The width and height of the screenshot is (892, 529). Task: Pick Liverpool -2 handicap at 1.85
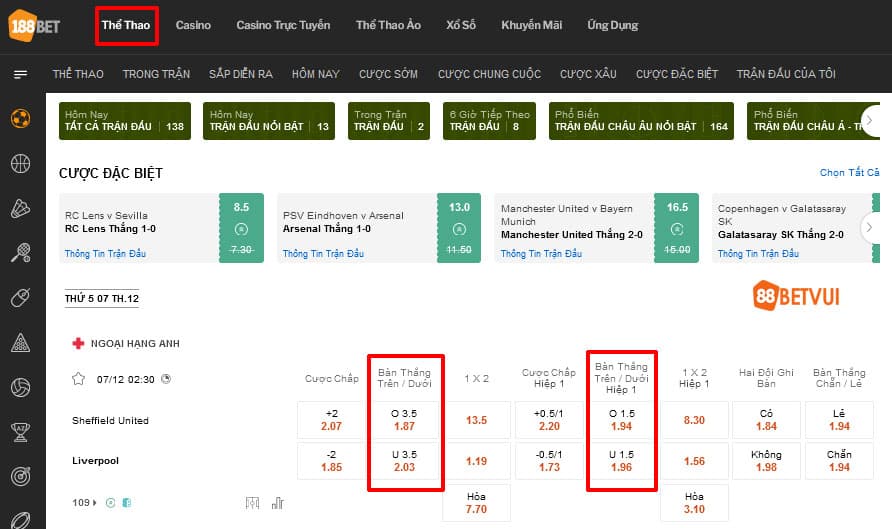coord(331,461)
